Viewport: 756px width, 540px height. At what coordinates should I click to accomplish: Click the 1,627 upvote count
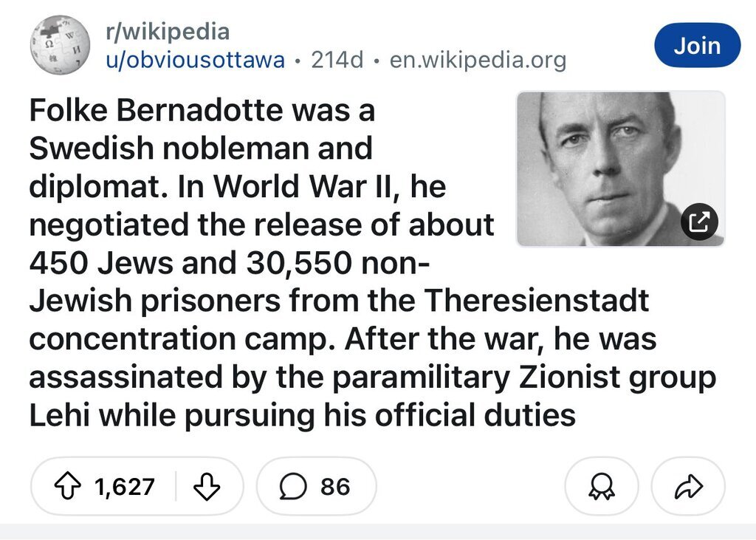[125, 486]
